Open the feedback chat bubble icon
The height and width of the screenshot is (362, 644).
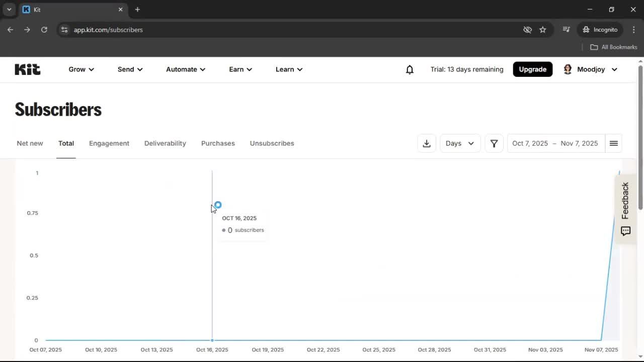click(625, 231)
